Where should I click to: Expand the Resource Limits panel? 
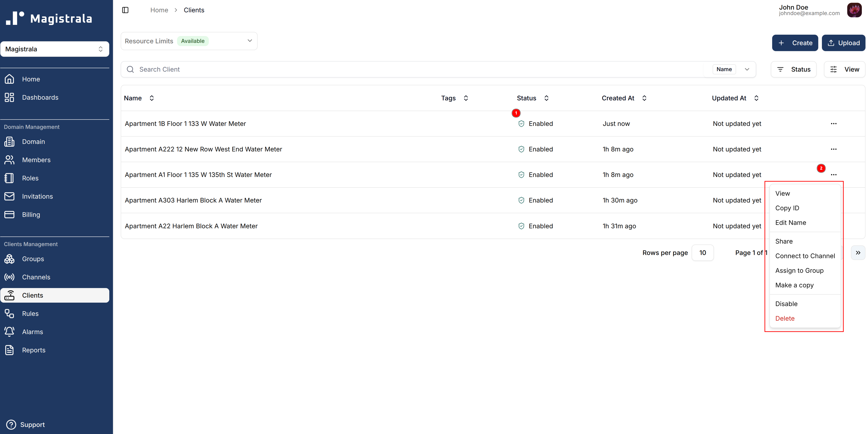[x=250, y=41]
